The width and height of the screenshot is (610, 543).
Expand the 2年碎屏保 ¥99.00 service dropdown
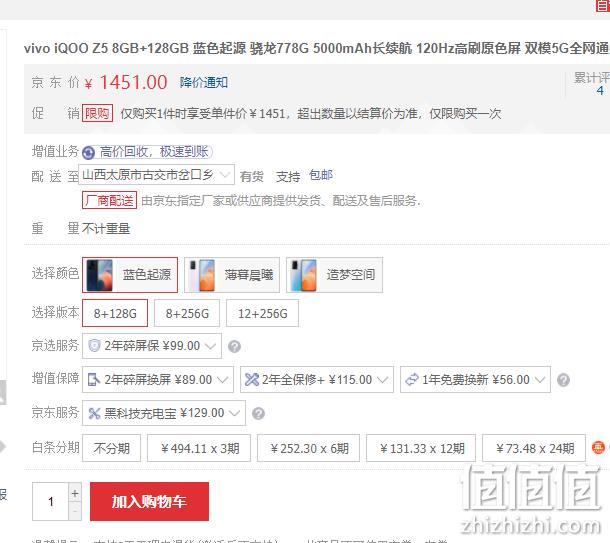click(x=152, y=346)
